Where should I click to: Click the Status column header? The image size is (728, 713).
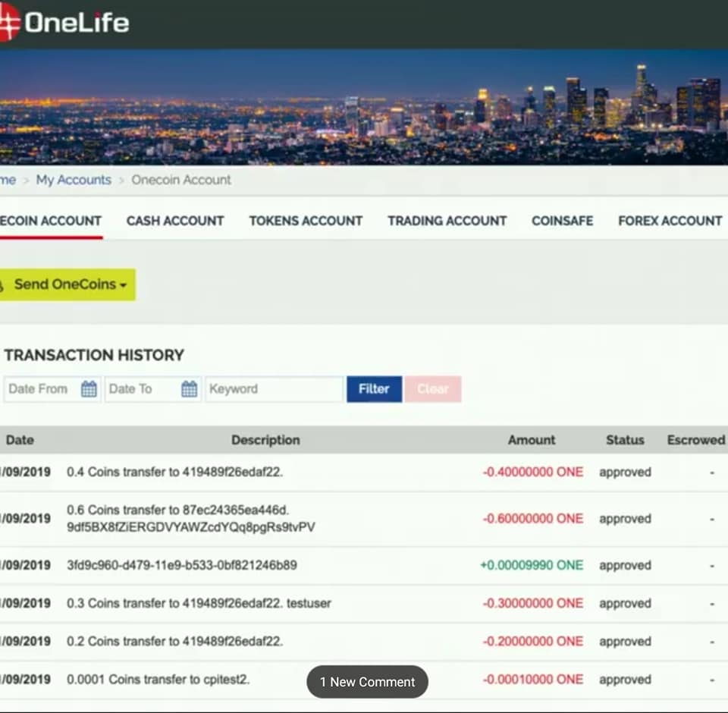[x=625, y=440]
